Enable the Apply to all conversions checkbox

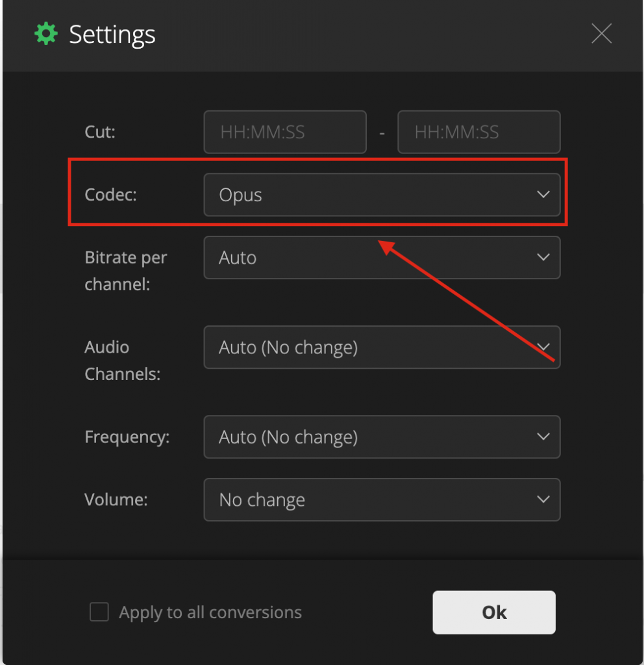pos(99,612)
